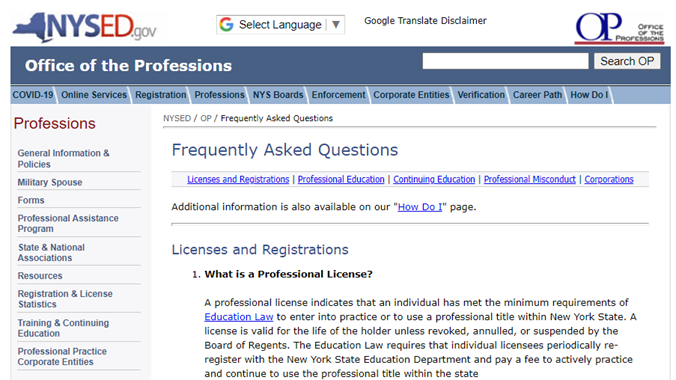This screenshot has height=380, width=676.
Task: Select the NYS Boards nav tab
Action: click(x=278, y=95)
